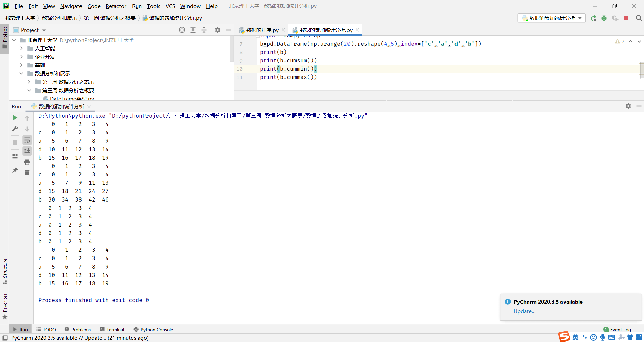Expand 第一周 数据分析之表示 folder

pyautogui.click(x=29, y=82)
